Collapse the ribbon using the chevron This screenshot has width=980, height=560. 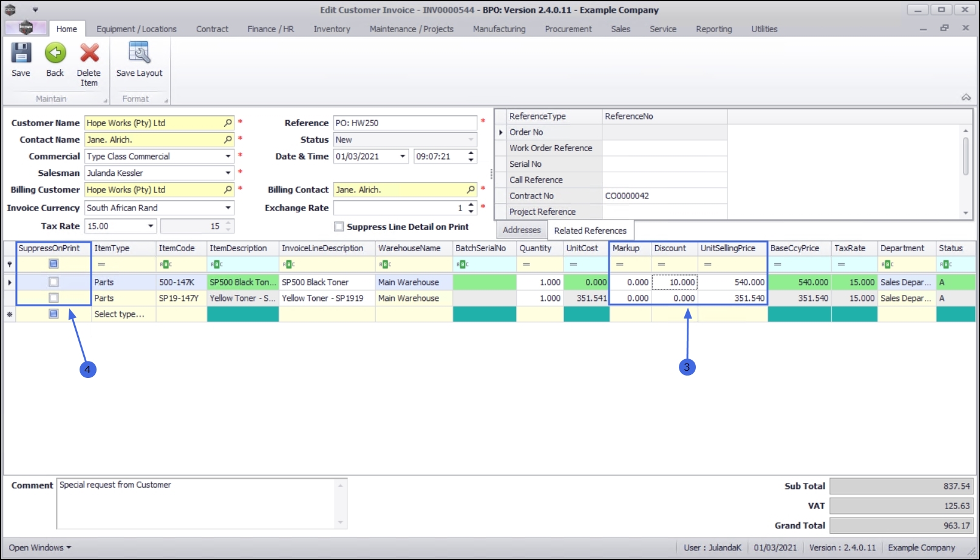(965, 98)
